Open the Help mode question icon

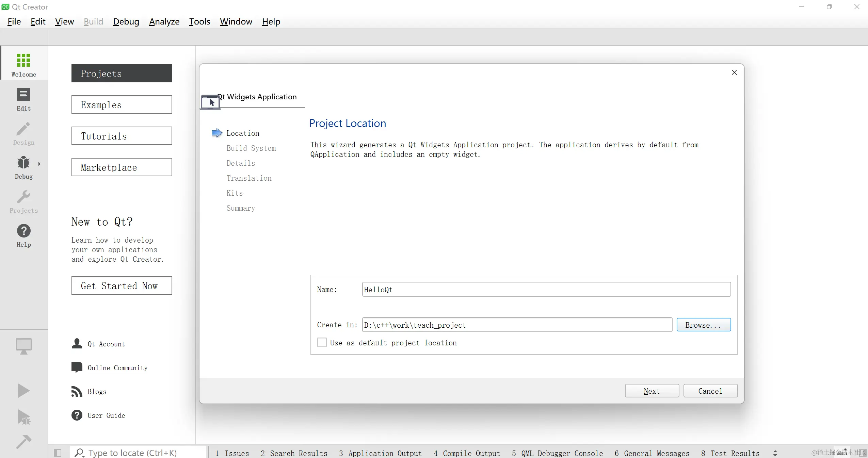click(x=23, y=231)
